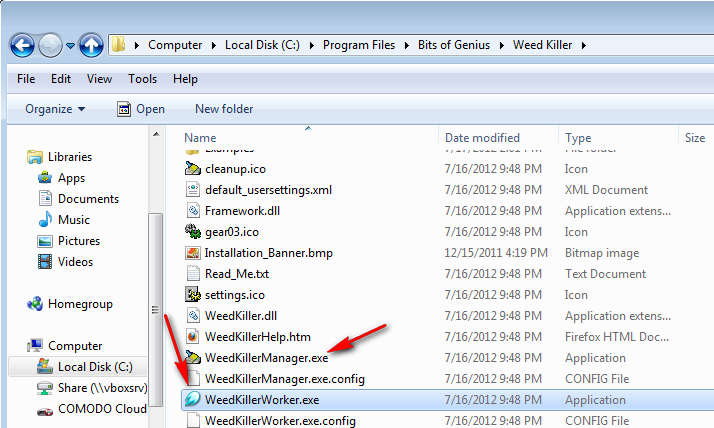Open the Organize dropdown

(55, 109)
